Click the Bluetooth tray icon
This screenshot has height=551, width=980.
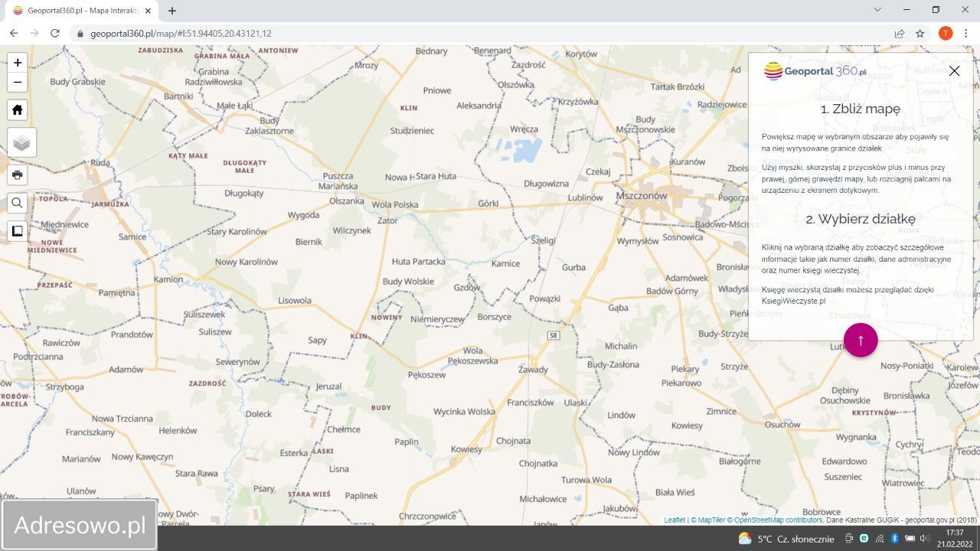[894, 539]
